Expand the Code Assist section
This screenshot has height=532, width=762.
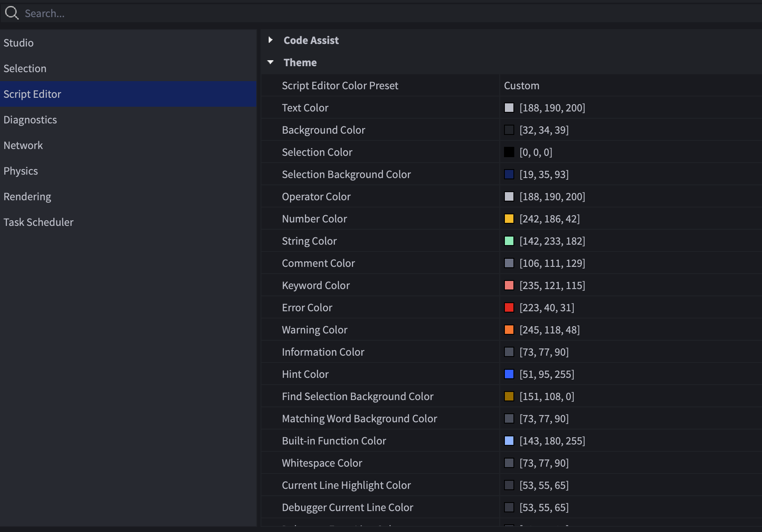[270, 40]
